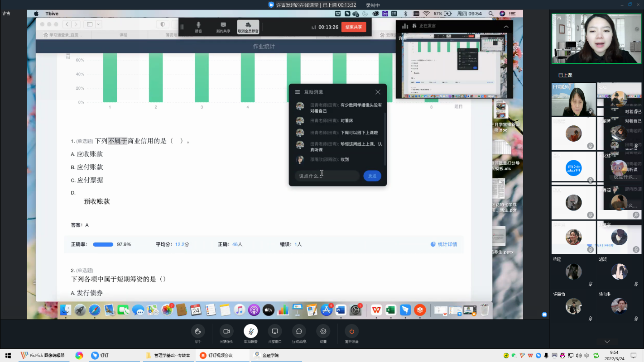Open Messages from the Dock
644x362 pixels.
138,310
